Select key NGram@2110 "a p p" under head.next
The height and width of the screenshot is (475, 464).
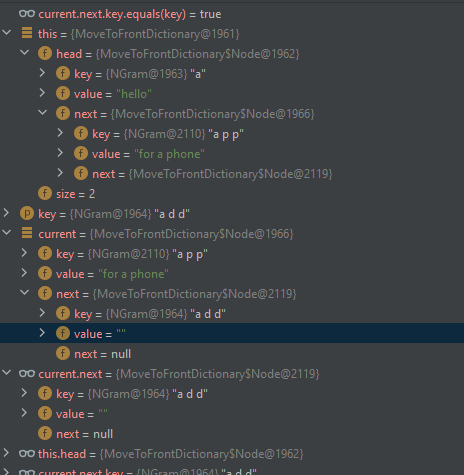pos(232,134)
